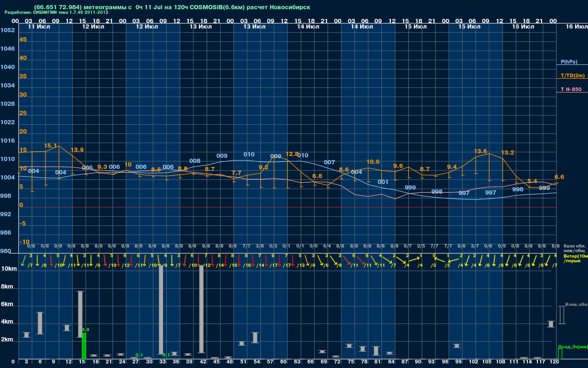This screenshot has height=368, width=588.
Task: Click the 96 forecast hour on bottom axis
Action: 445,362
